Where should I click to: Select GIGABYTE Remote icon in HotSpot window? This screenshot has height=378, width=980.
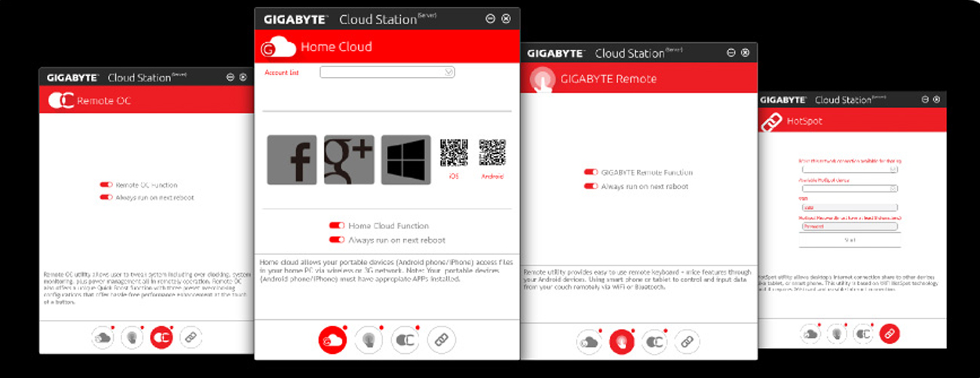click(837, 333)
